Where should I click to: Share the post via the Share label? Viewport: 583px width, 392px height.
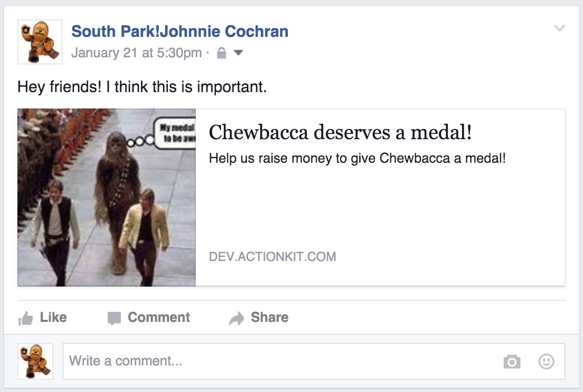269,317
